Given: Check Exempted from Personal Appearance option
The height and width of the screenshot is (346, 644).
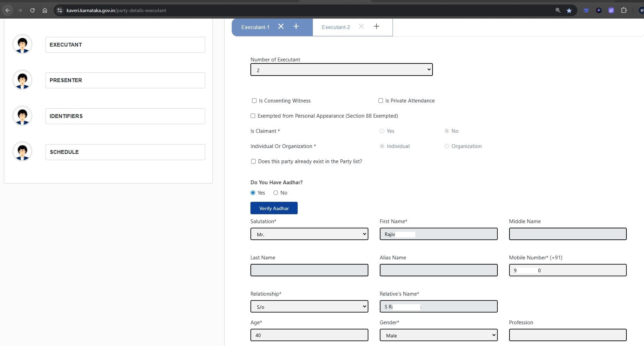Looking at the screenshot, I should (x=253, y=116).
